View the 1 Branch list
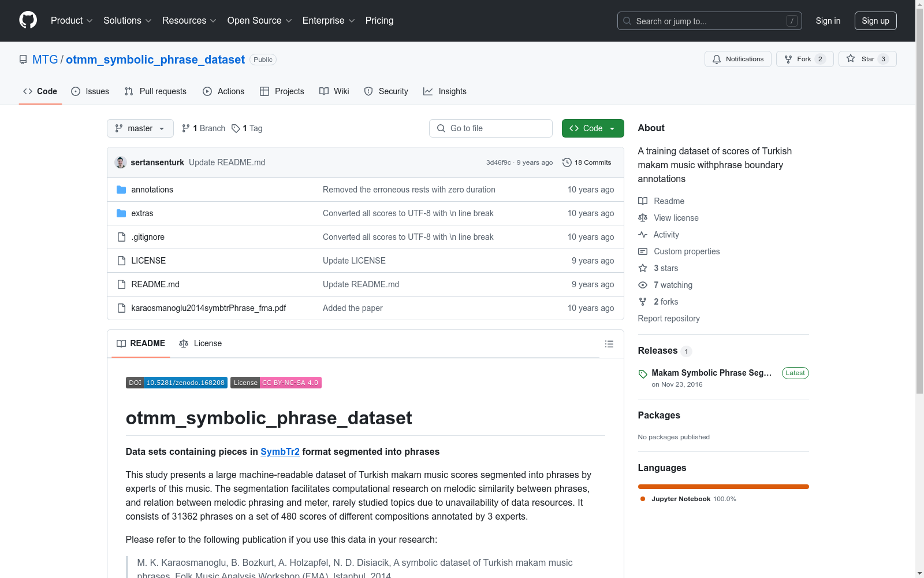The width and height of the screenshot is (924, 578). [x=203, y=128]
